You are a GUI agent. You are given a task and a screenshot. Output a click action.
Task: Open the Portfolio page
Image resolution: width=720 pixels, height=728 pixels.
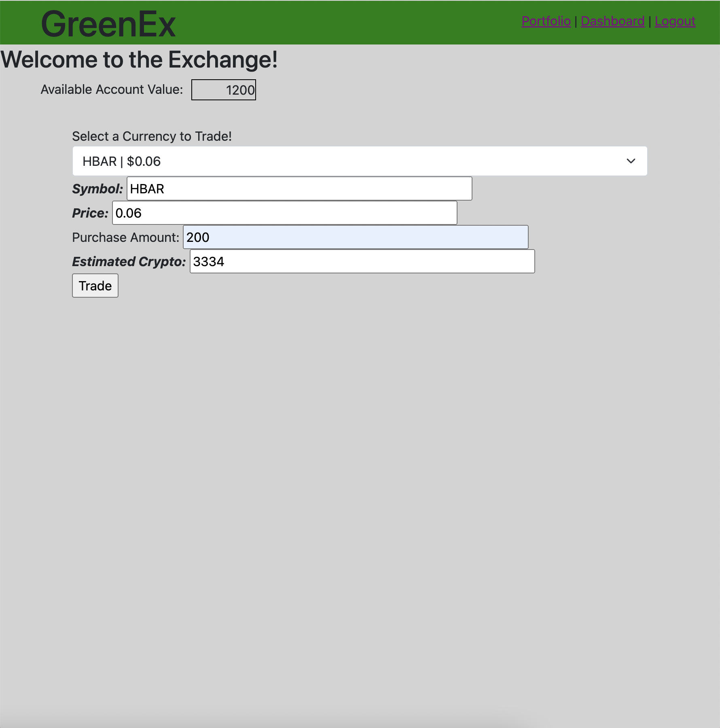pyautogui.click(x=546, y=21)
